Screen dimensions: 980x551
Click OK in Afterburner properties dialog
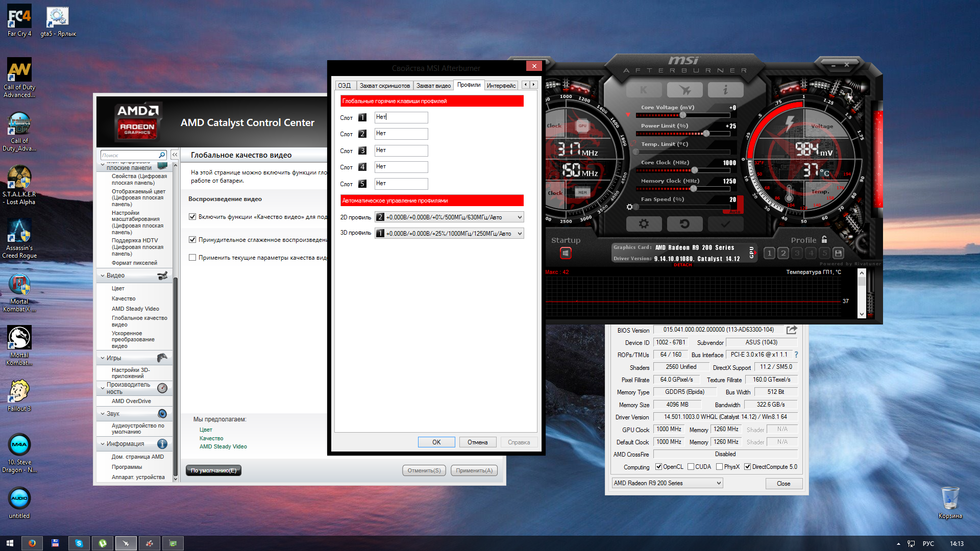(436, 442)
